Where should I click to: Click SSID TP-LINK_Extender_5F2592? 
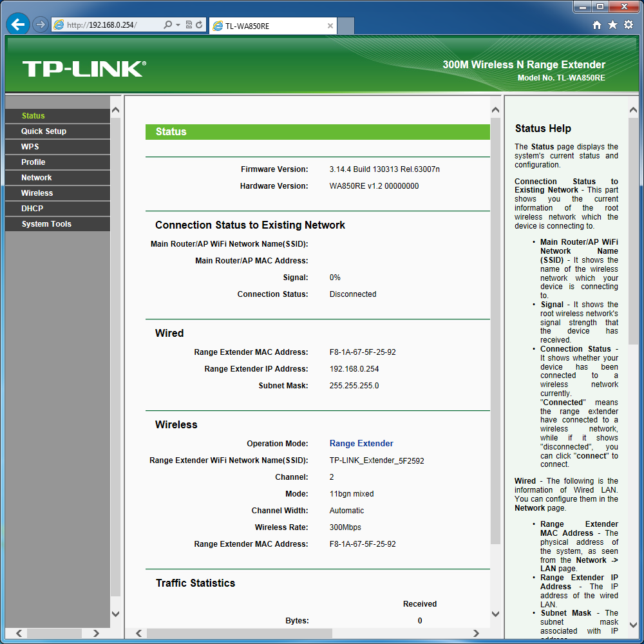[x=377, y=460]
